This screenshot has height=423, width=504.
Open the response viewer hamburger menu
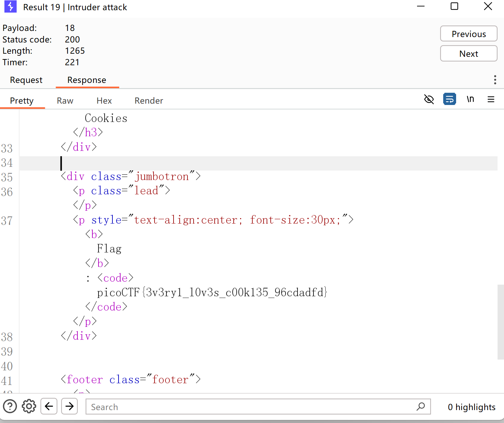[x=491, y=99]
